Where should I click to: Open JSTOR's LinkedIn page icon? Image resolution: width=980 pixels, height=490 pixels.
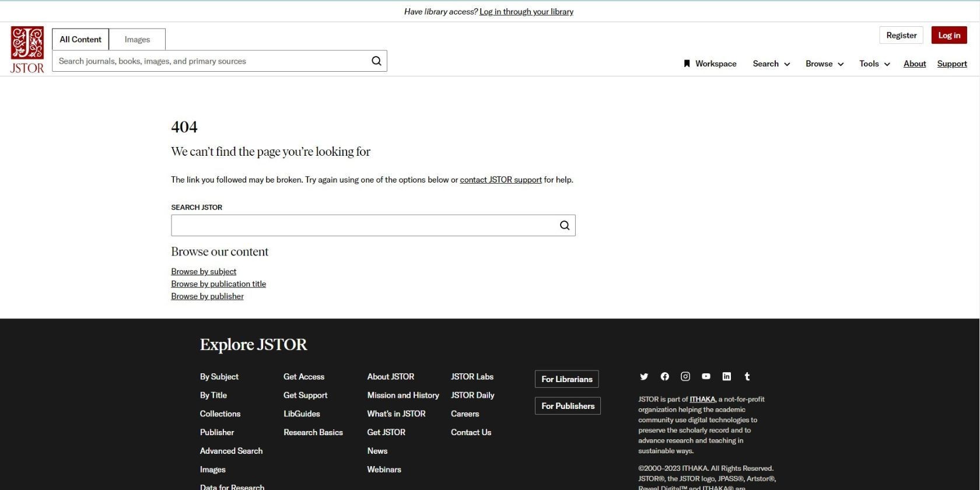726,376
